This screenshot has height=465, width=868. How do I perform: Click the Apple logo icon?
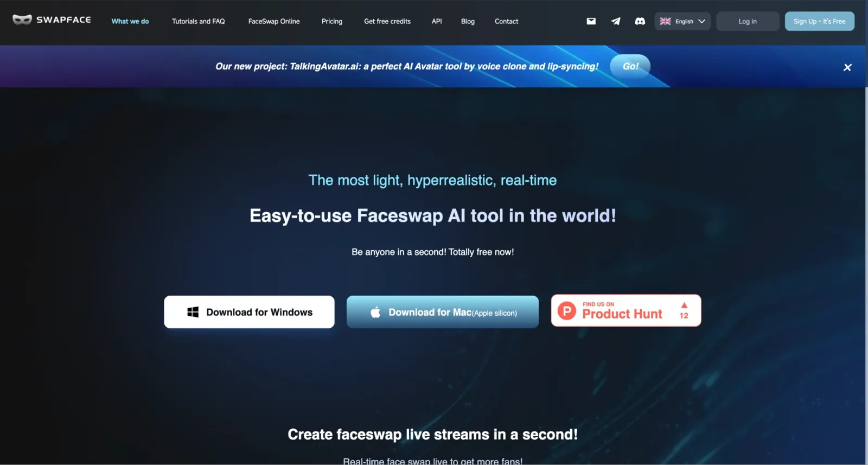pyautogui.click(x=375, y=312)
